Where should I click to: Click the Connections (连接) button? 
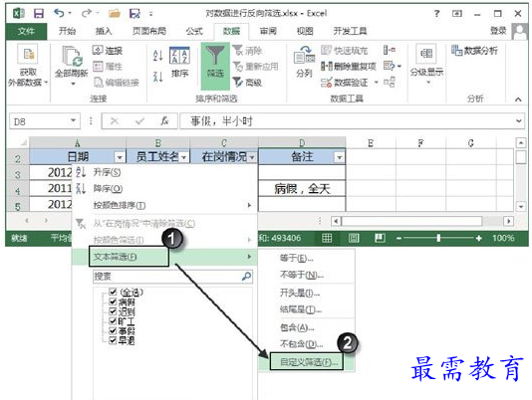click(x=108, y=51)
